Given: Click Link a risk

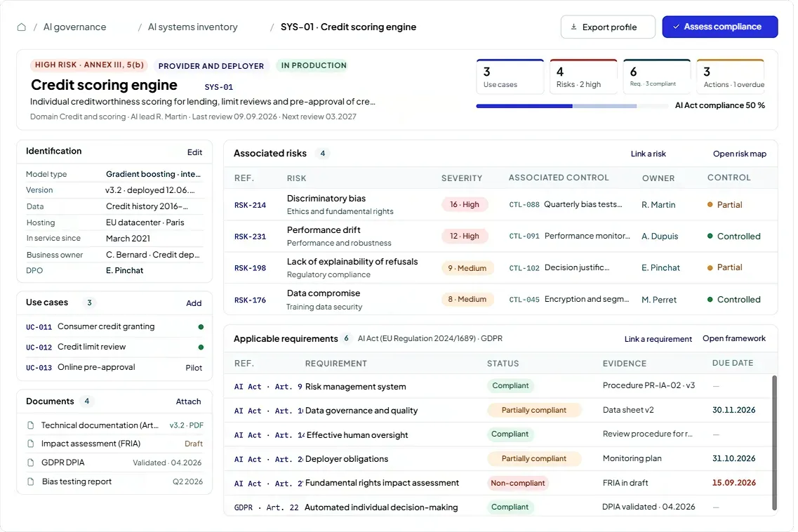Looking at the screenshot, I should (x=648, y=154).
